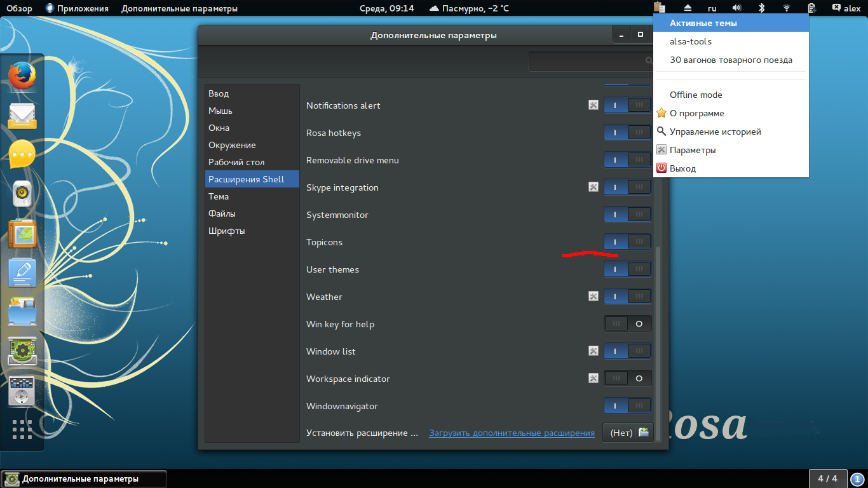
Task: Open the Bluetooth indicator in top panel
Action: click(762, 8)
